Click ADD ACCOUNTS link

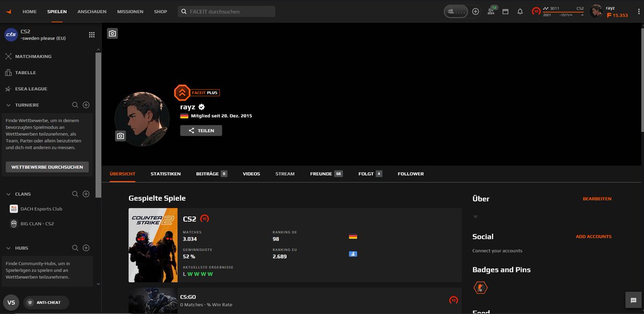(594, 236)
